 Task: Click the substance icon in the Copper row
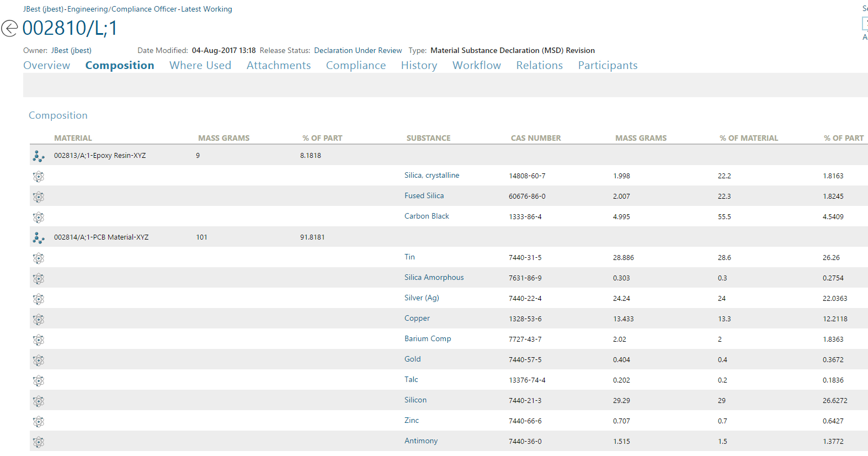[38, 320]
